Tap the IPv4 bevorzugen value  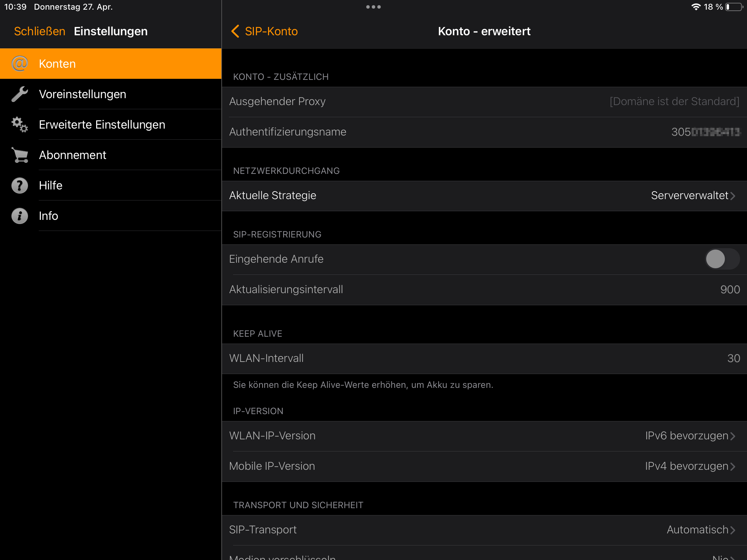pos(687,466)
